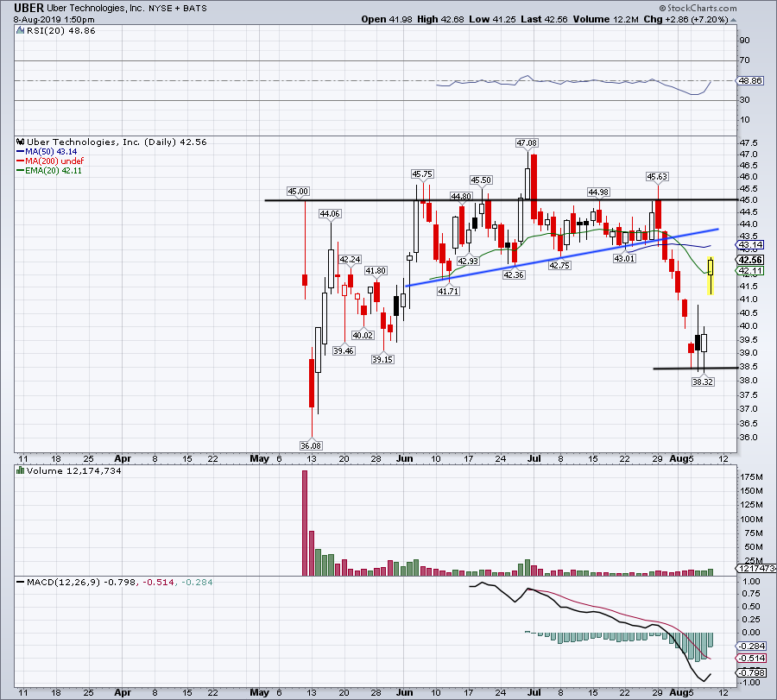Click the 41.80 price label

[376, 271]
